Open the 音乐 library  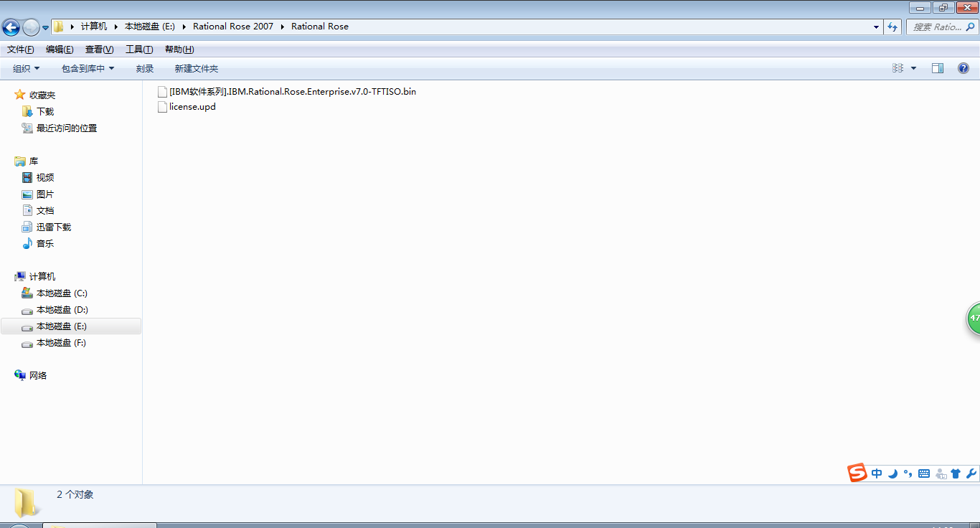pos(45,243)
